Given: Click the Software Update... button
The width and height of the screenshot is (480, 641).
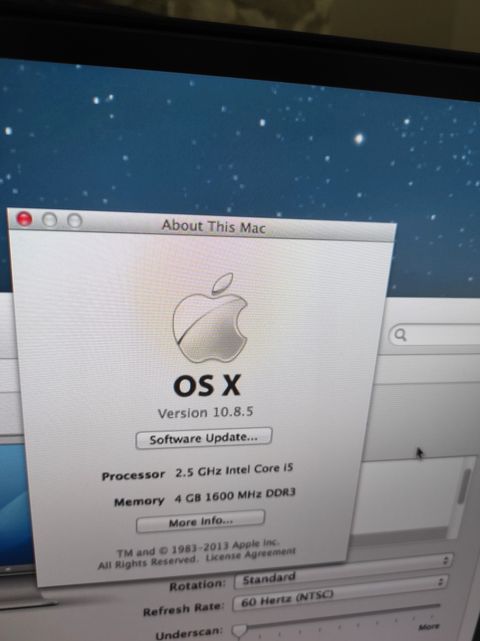Looking at the screenshot, I should [x=204, y=438].
